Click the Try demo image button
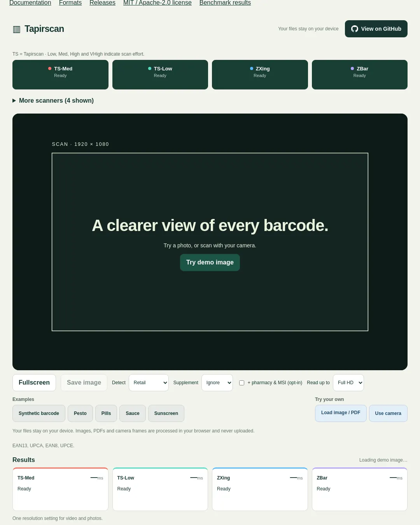 [x=210, y=262]
